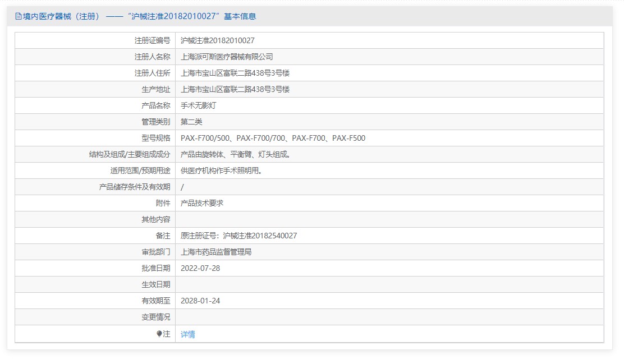Select the header title 境内医疗器械（注册）基本信息
Screen dimensions: 624x364
pos(139,16)
